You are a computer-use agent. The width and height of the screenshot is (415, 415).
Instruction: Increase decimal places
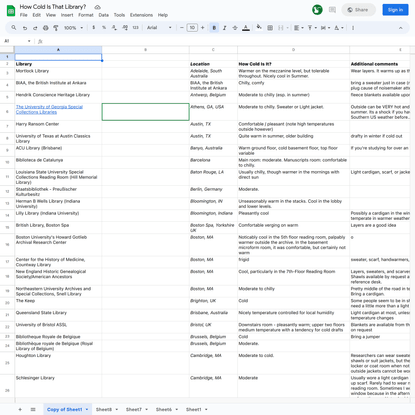125,28
